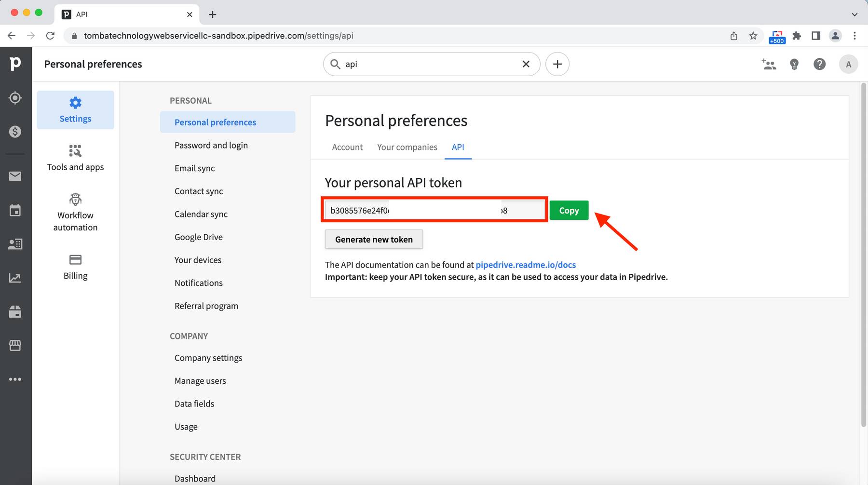Toggle the browser side panel icon
This screenshot has width=868, height=485.
coord(816,36)
